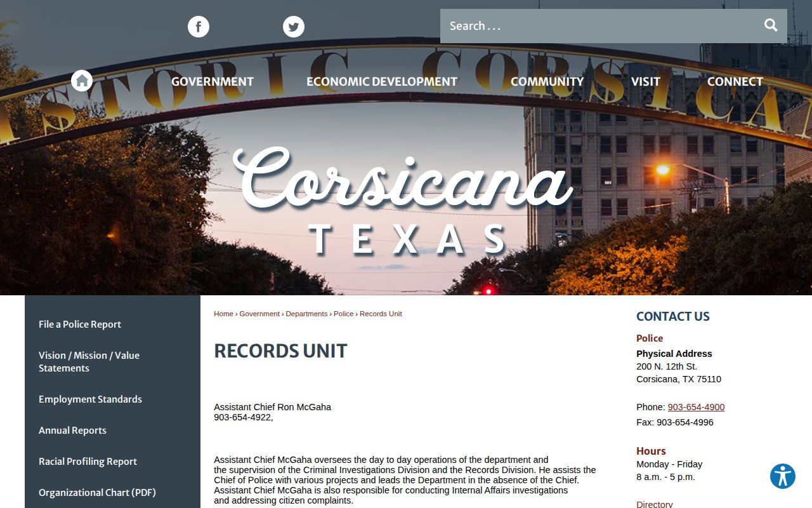
Task: Click the search magnifier icon
Action: pyautogui.click(x=771, y=25)
